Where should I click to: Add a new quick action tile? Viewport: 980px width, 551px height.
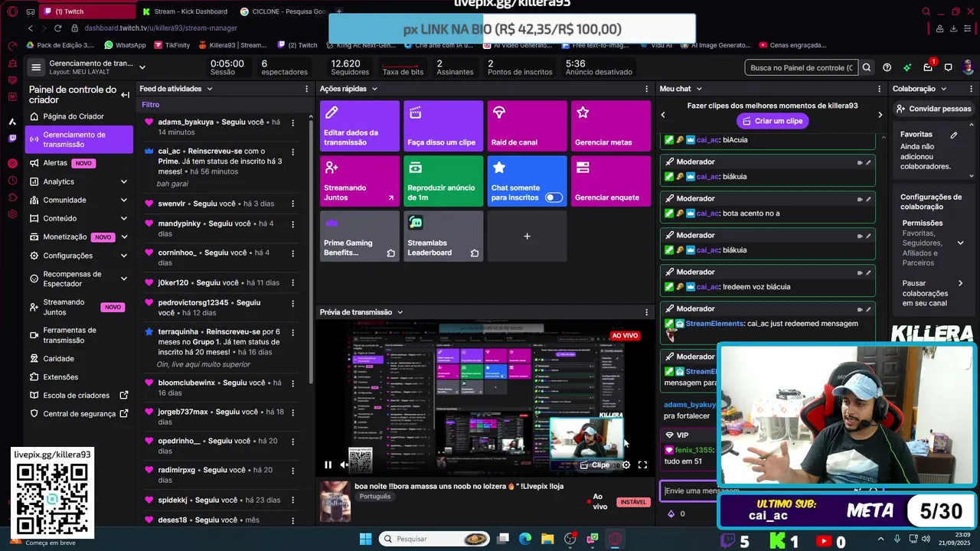click(527, 236)
